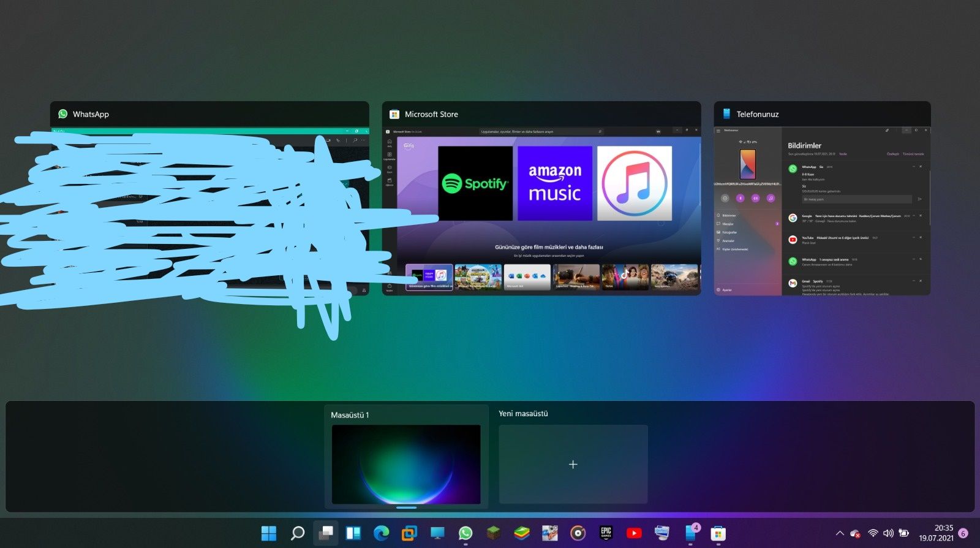The width and height of the screenshot is (980, 548).
Task: Dismiss the YouTube notification in Telefonunuz
Action: [x=921, y=237]
